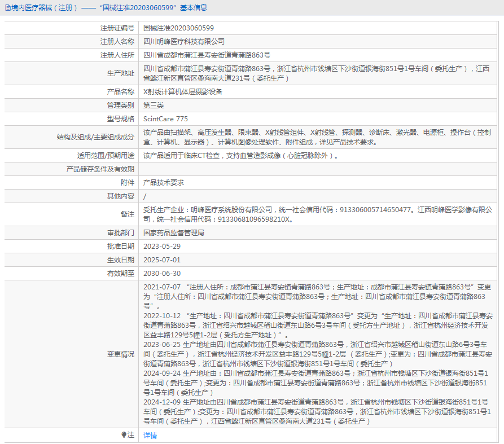Click the 批准日期 label
Screen dimensions: 504x444
[121, 246]
